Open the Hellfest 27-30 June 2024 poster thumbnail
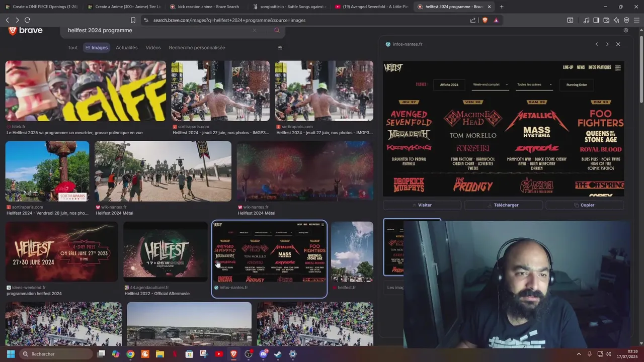The image size is (644, 362). pyautogui.click(x=62, y=252)
